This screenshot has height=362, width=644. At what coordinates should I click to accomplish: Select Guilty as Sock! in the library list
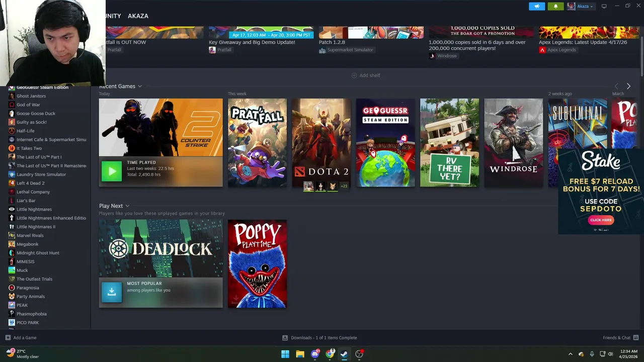(x=31, y=122)
